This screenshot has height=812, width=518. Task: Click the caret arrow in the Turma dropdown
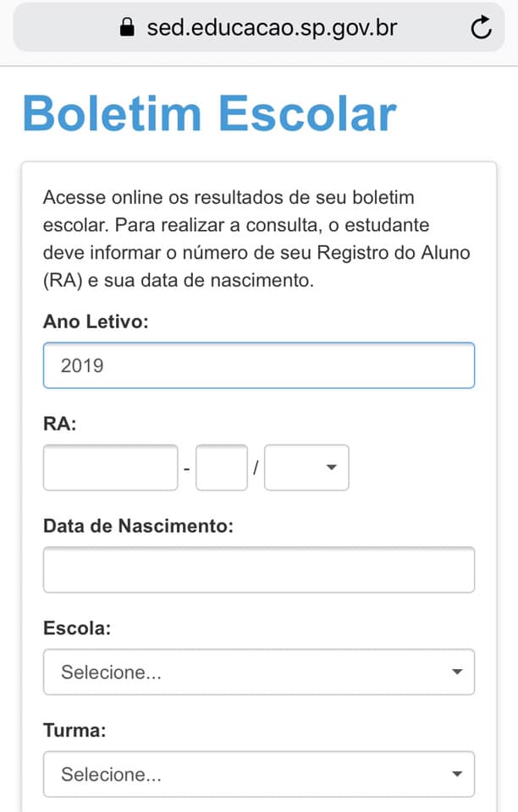click(x=457, y=774)
